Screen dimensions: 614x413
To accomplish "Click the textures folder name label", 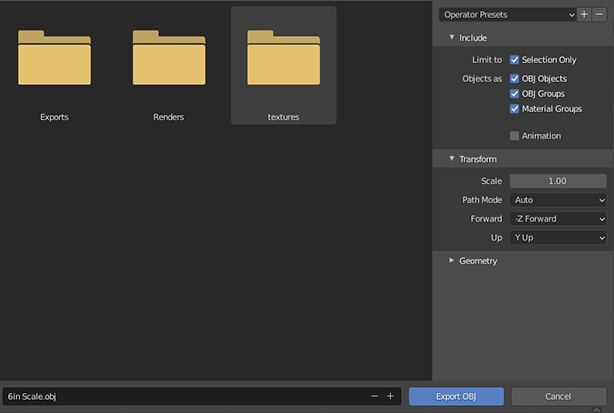I will [284, 117].
